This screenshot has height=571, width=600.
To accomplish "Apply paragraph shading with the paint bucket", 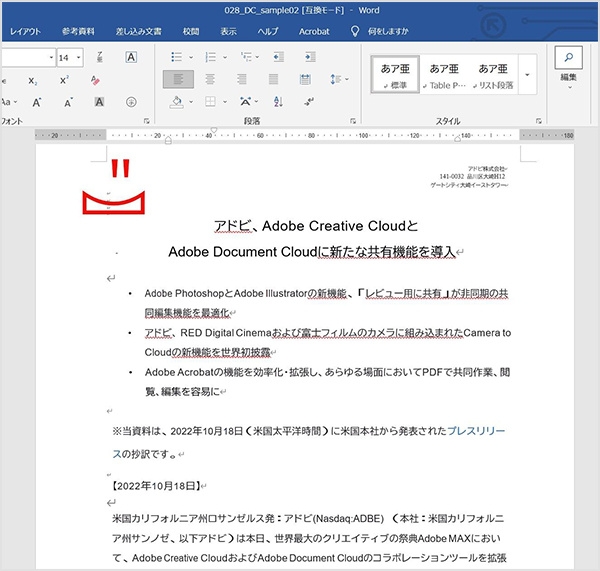I will 177,102.
